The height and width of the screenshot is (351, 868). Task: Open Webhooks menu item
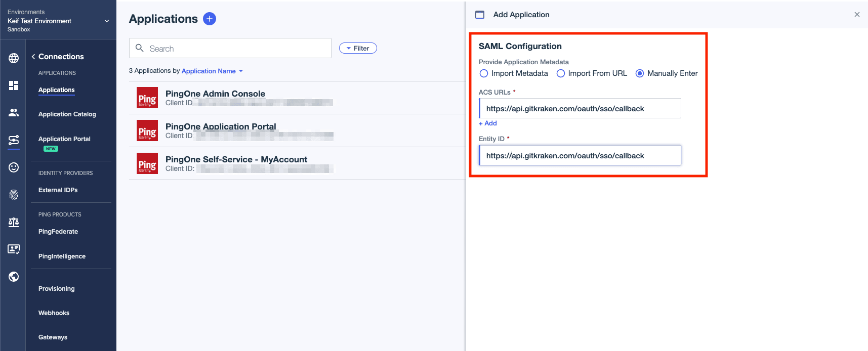pyautogui.click(x=54, y=313)
